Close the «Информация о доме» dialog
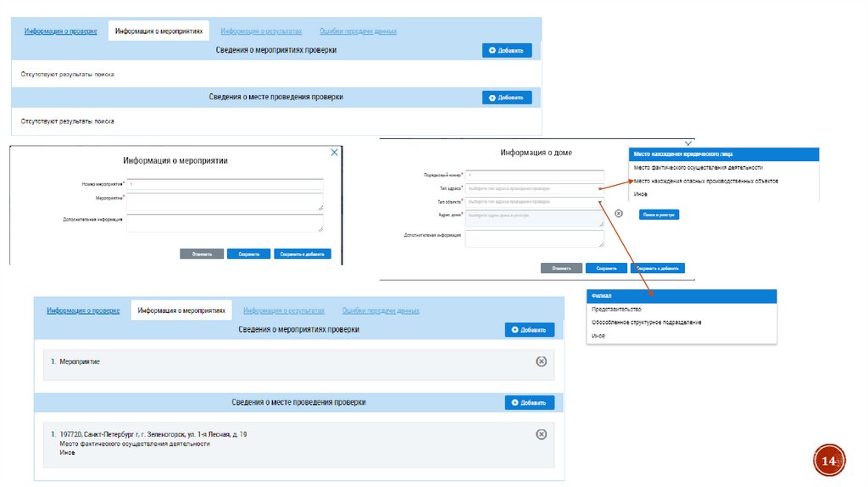The image size is (868, 487). pos(688,143)
